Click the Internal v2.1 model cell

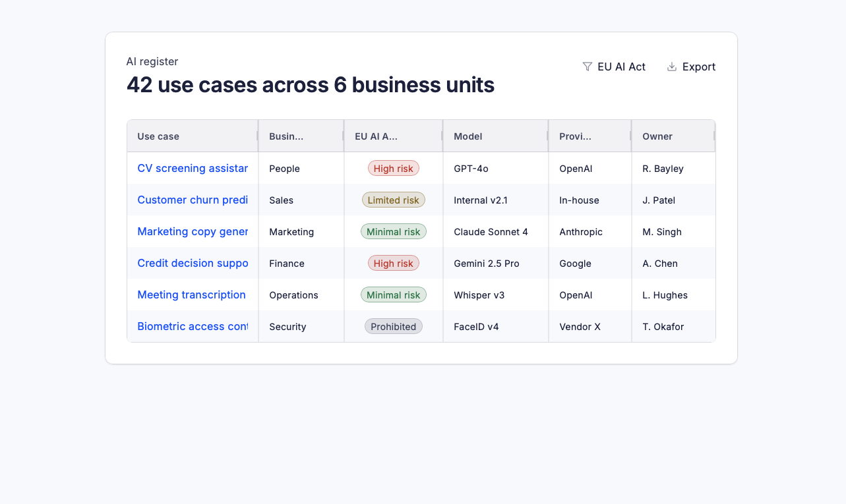[x=496, y=200]
